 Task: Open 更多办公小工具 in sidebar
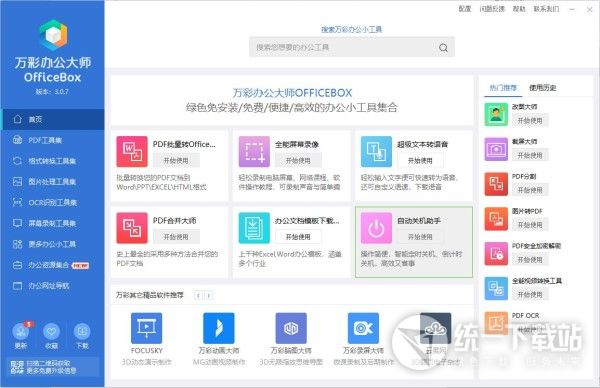tap(53, 244)
